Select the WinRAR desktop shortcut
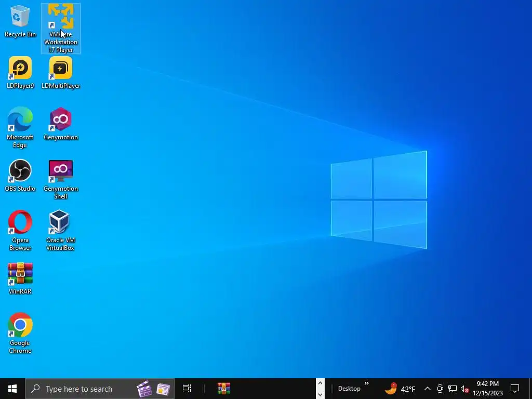Screen dimensions: 532x399 click(20, 278)
